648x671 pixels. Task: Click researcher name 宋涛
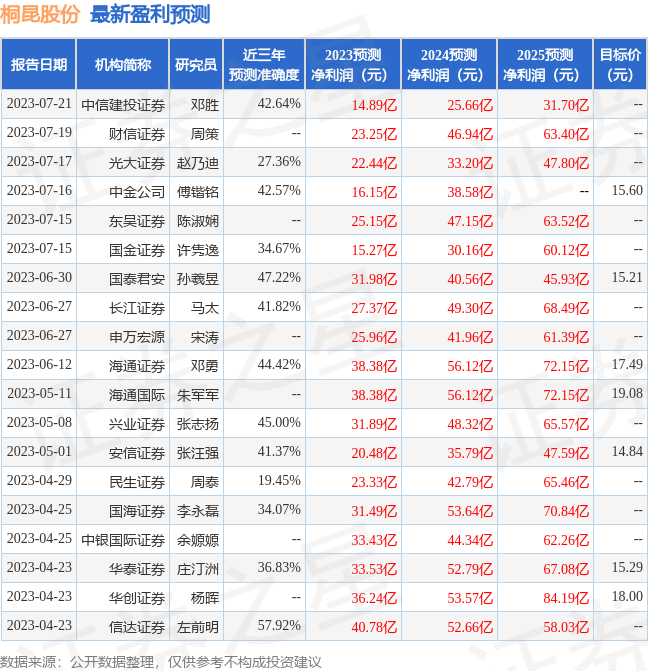point(205,337)
